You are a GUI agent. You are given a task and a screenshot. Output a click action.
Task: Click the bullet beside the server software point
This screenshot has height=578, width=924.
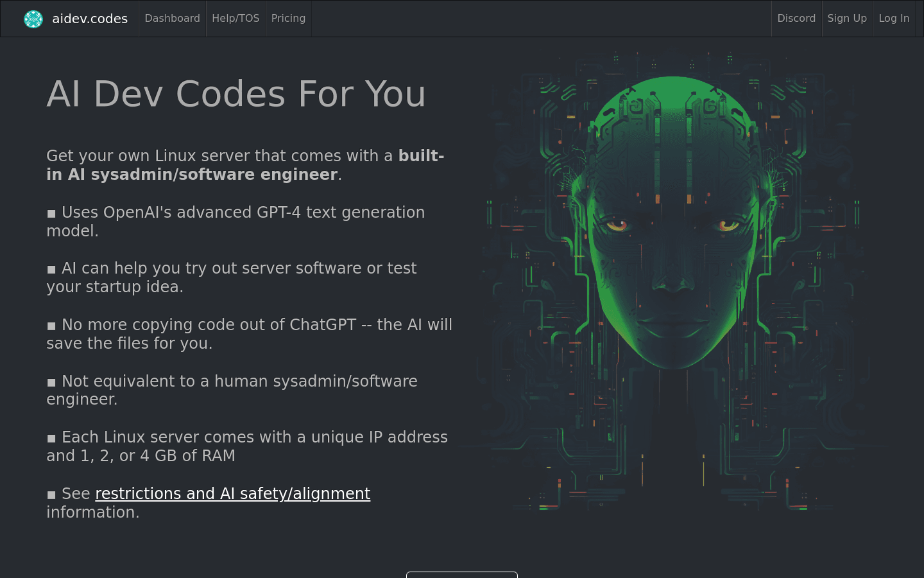point(52,269)
